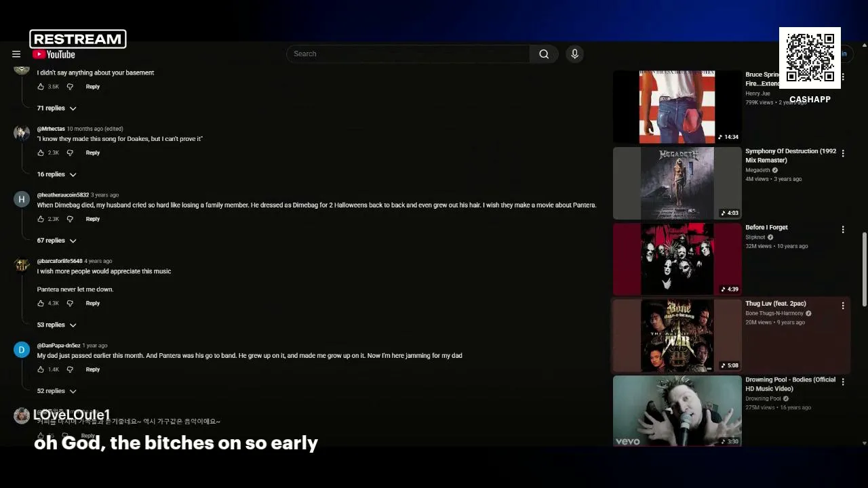Expand the 67 replies thread

pos(57,241)
